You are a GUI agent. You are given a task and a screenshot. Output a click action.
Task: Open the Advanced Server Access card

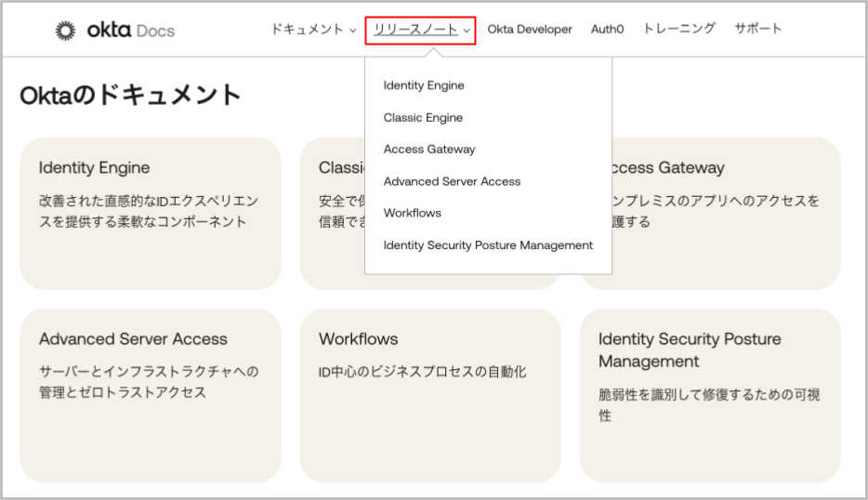tap(150, 395)
